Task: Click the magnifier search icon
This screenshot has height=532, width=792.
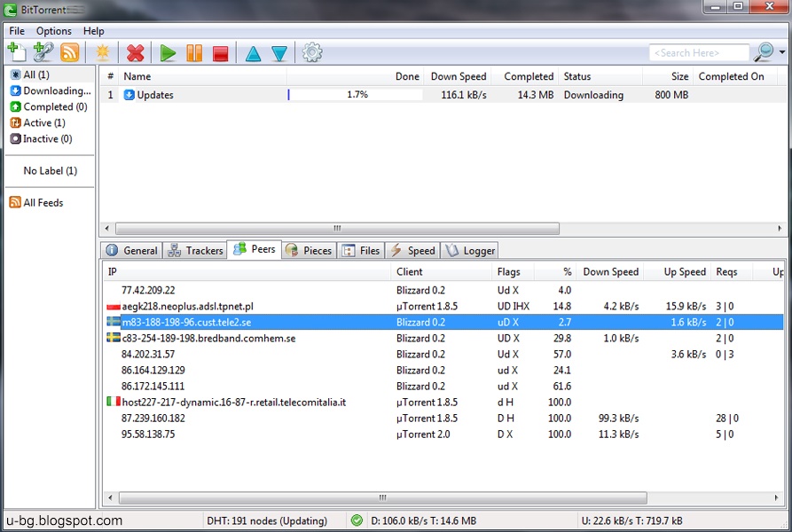Action: (x=764, y=52)
